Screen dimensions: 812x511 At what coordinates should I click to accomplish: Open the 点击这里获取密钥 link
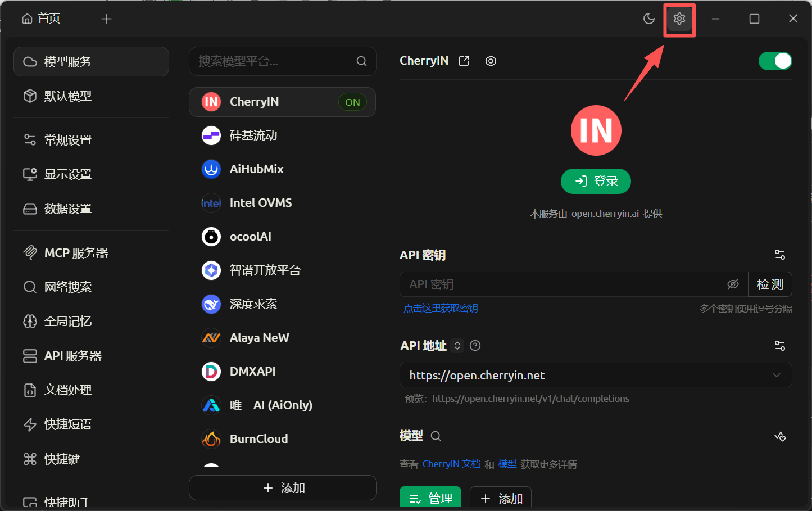tap(441, 308)
